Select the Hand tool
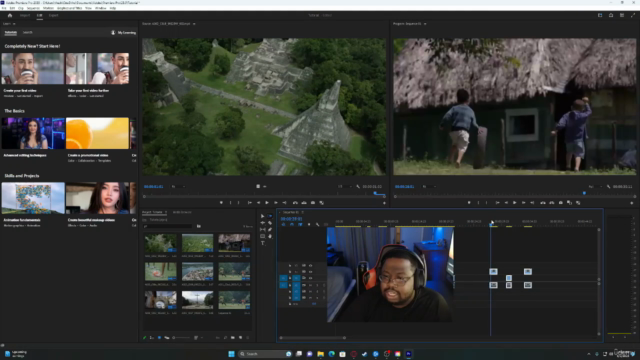640x360 pixels. pos(270,236)
